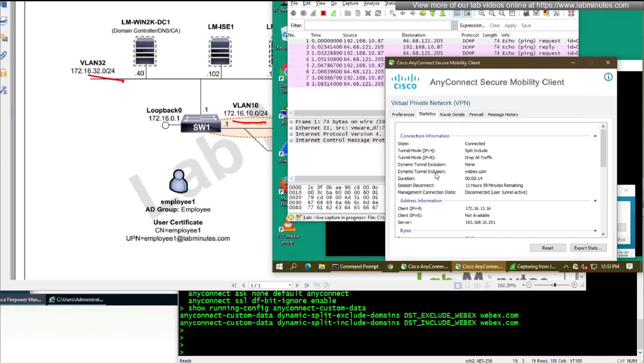The width and height of the screenshot is (644, 363).
Task: Switch to the Route Details tab
Action: [452, 114]
